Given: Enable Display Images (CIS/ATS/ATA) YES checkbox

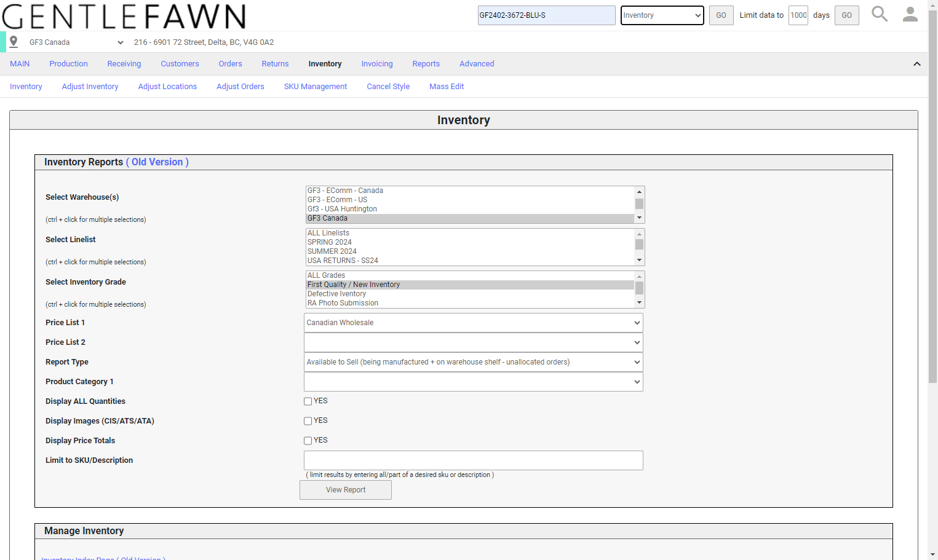Looking at the screenshot, I should click(x=308, y=421).
